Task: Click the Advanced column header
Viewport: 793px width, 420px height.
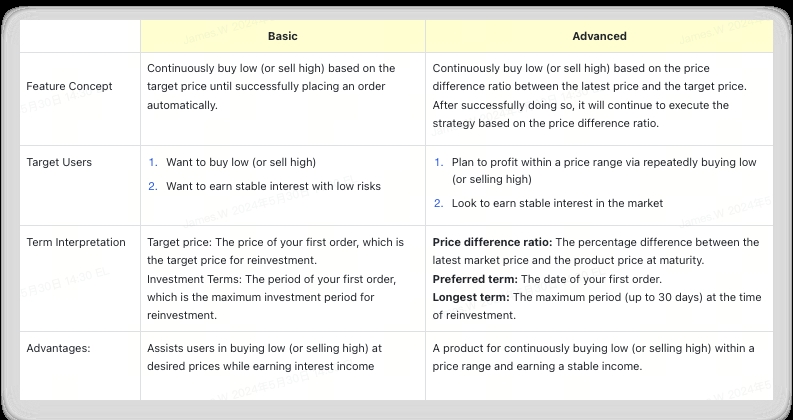Action: [599, 36]
